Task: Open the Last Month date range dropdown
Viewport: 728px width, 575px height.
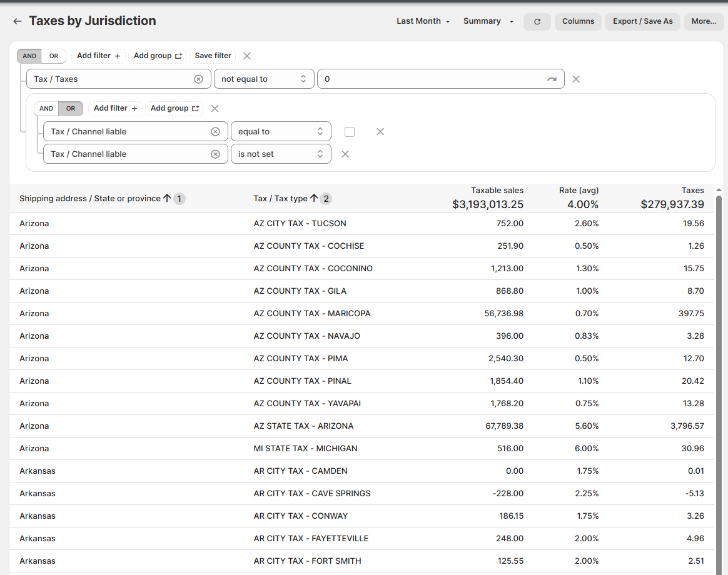Action: 423,21
